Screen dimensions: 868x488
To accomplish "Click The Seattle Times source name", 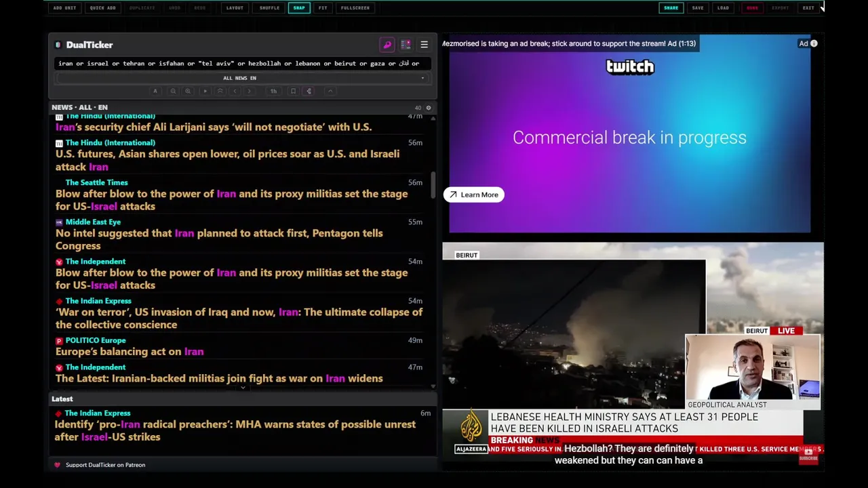I will pos(96,182).
